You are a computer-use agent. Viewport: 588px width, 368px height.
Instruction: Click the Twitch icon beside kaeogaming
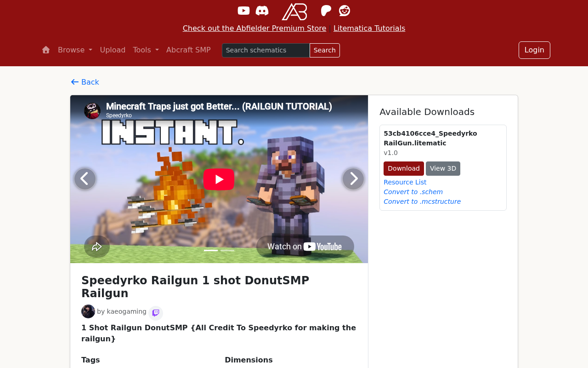click(156, 313)
